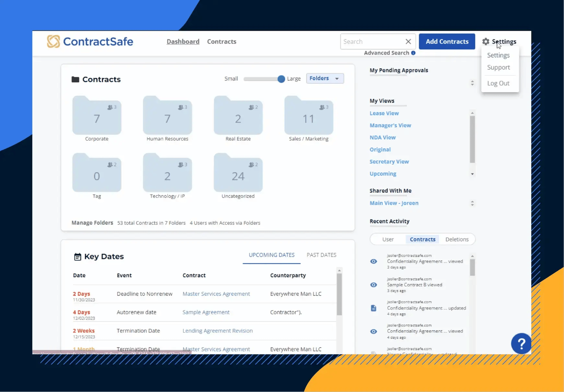
Task: Open the Technology / IP folder
Action: pos(167,173)
